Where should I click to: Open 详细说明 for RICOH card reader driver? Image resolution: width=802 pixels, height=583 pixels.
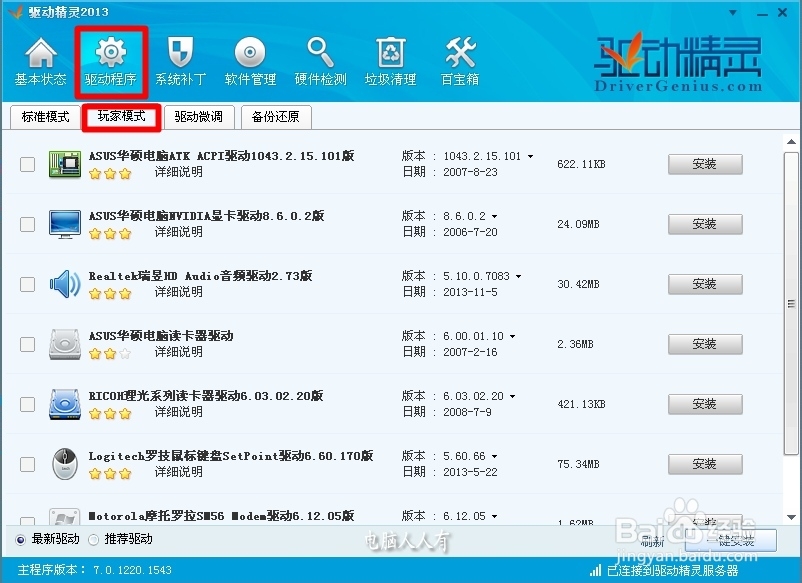(x=179, y=412)
